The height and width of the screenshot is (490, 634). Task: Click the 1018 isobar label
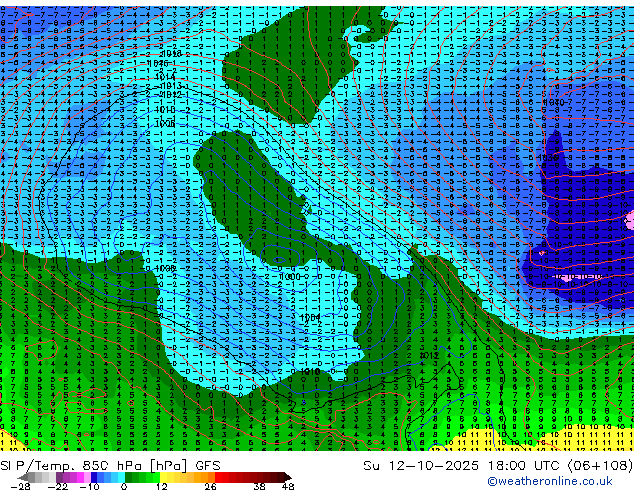pyautogui.click(x=171, y=54)
